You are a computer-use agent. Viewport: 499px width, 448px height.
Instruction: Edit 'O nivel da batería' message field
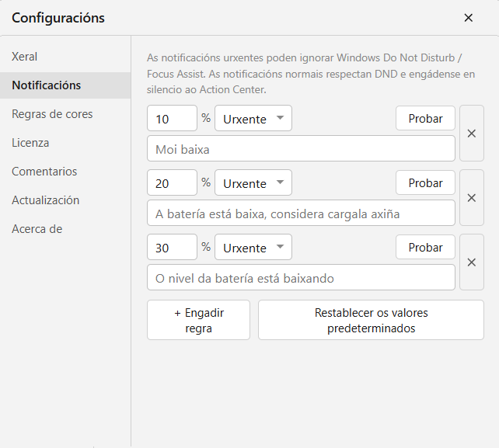[x=301, y=277]
